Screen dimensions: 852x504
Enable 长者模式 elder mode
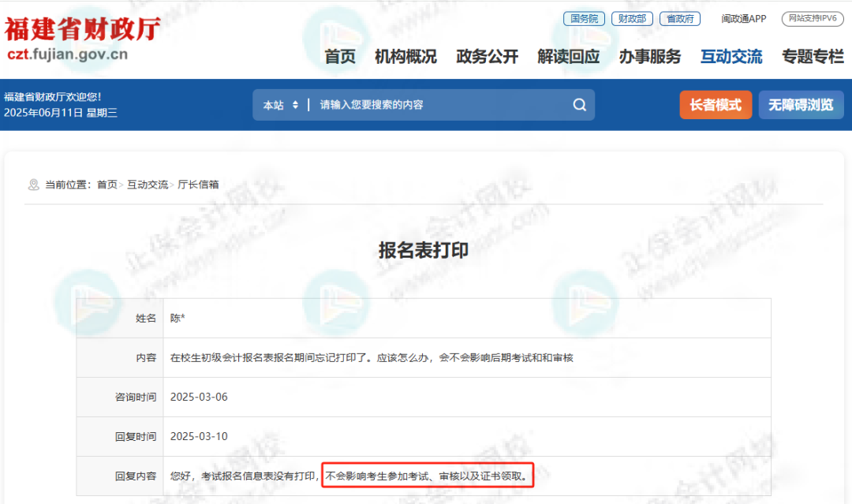716,104
